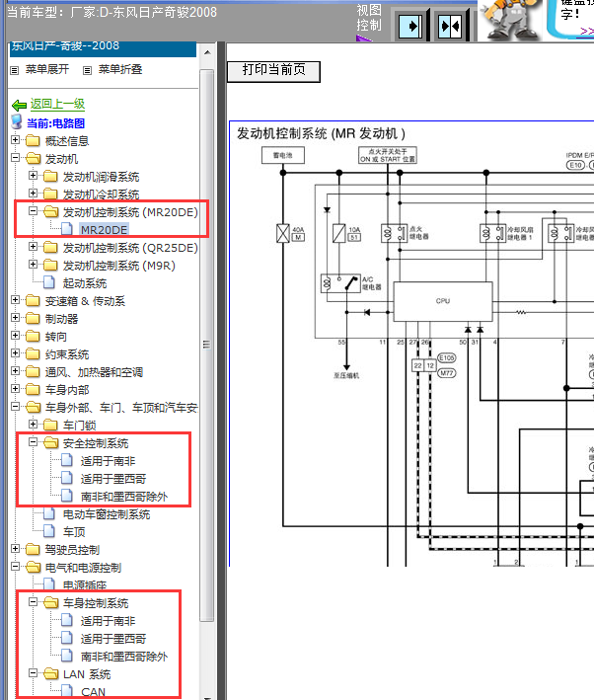Click the 菜单折叠 link
This screenshot has width=594, height=700.
pos(120,69)
